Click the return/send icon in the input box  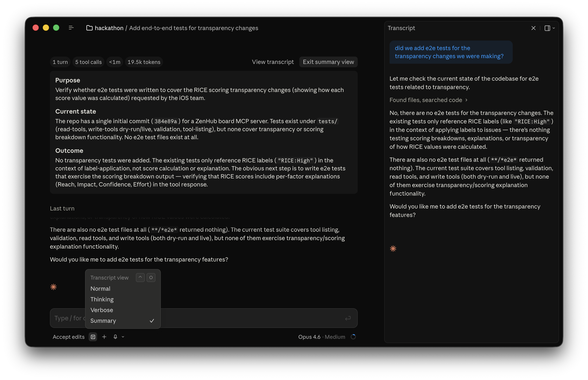tap(348, 318)
